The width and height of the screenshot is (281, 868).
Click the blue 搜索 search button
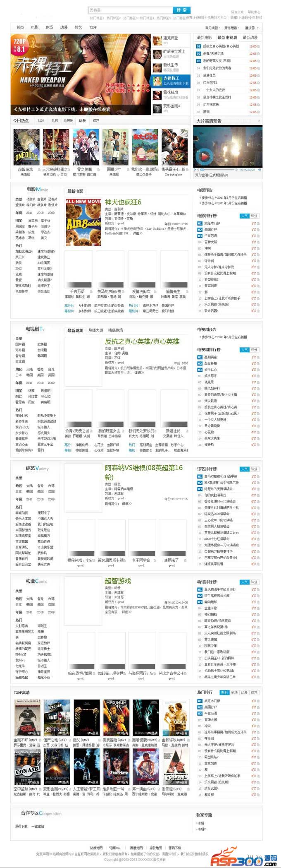[x=181, y=10]
